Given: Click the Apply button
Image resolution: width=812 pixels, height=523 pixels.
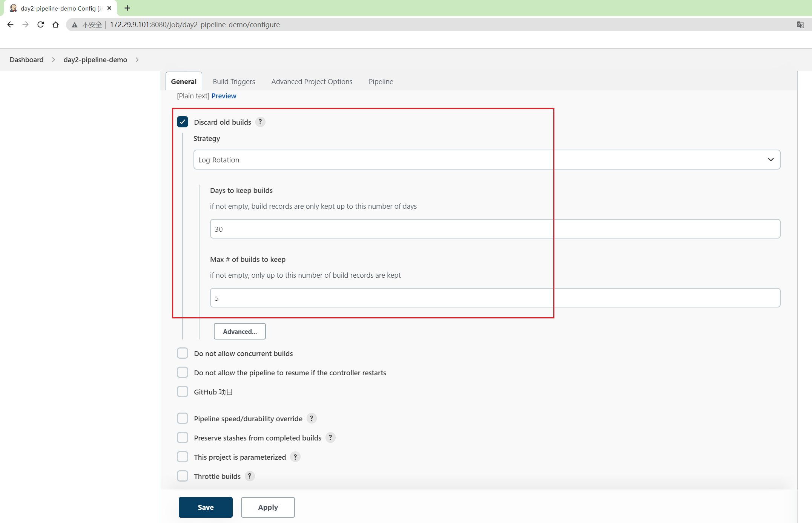Looking at the screenshot, I should 268,507.
